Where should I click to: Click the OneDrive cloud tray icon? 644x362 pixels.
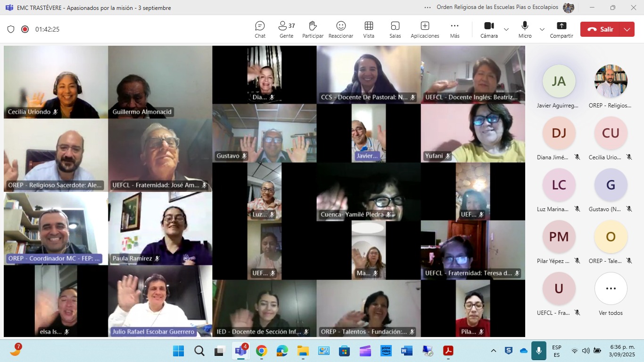tap(523, 351)
